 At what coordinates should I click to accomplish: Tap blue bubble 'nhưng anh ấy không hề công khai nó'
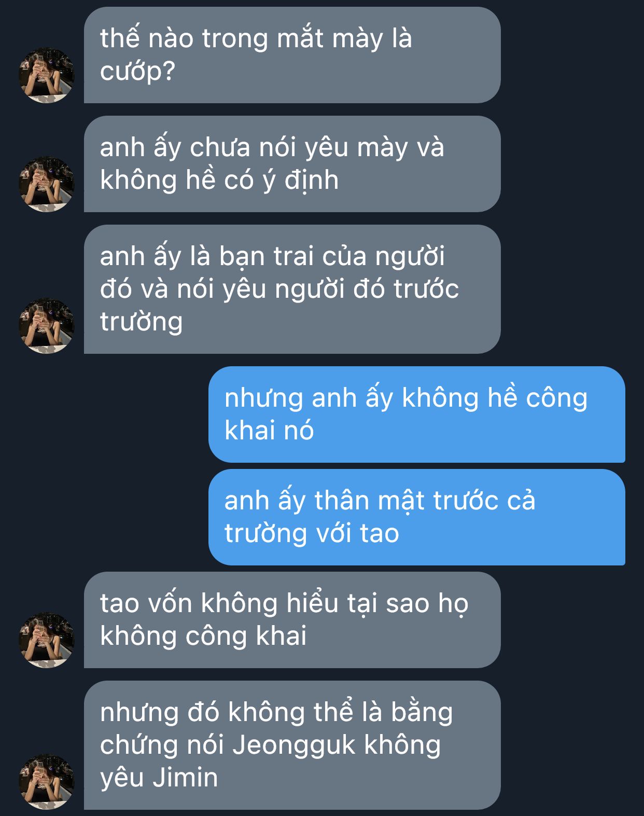tap(417, 414)
